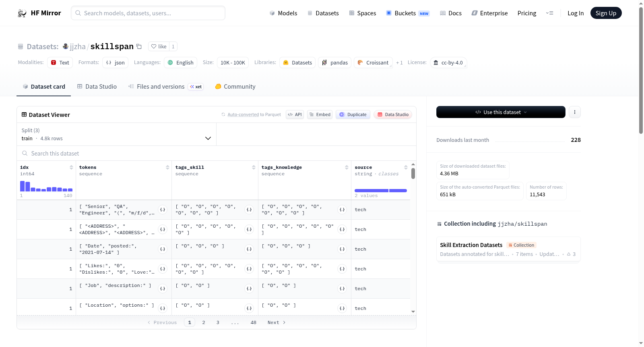644x347 pixels.
Task: Expand tags_skill JSON in the first row
Action: 249,210
